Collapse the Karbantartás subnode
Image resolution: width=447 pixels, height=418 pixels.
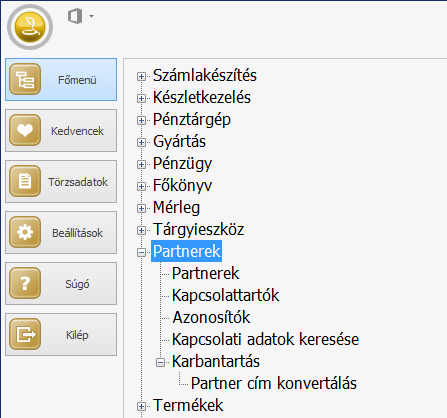click(x=161, y=362)
